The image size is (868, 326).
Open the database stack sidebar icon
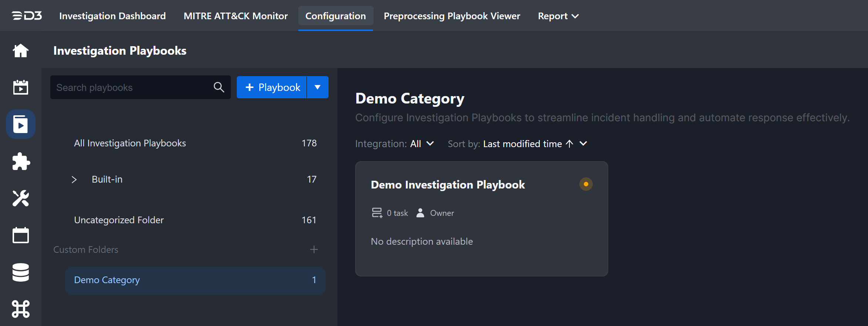21,272
